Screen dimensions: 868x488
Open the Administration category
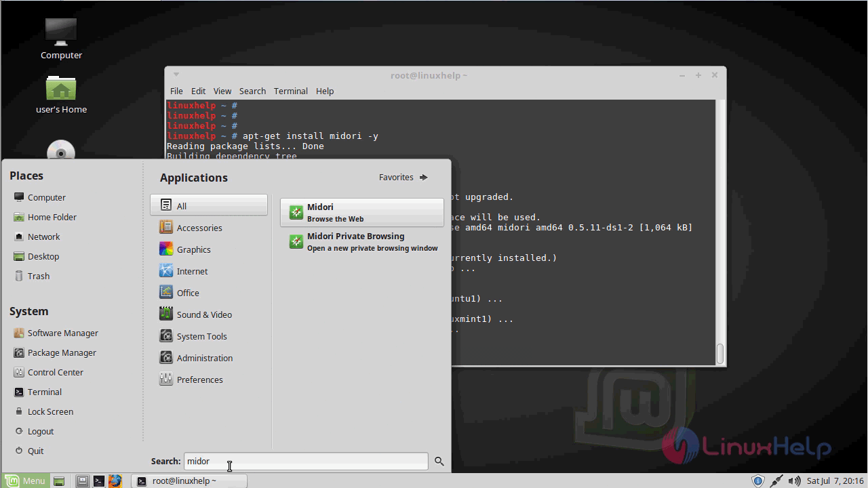209,358
